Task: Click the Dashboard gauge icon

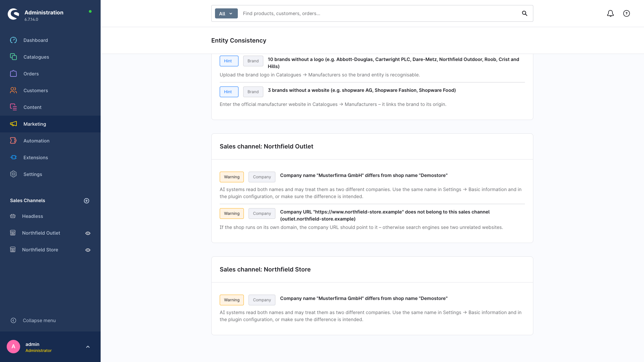Action: pyautogui.click(x=13, y=40)
